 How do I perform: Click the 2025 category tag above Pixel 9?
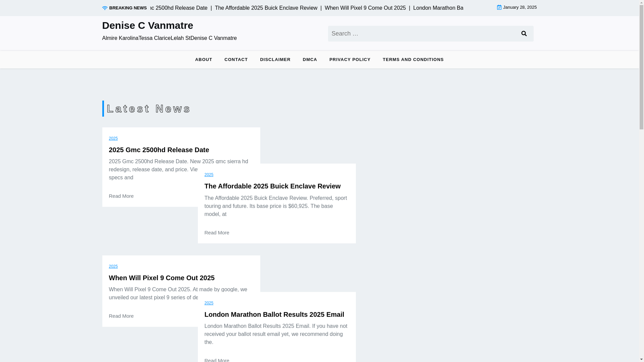pos(113,266)
